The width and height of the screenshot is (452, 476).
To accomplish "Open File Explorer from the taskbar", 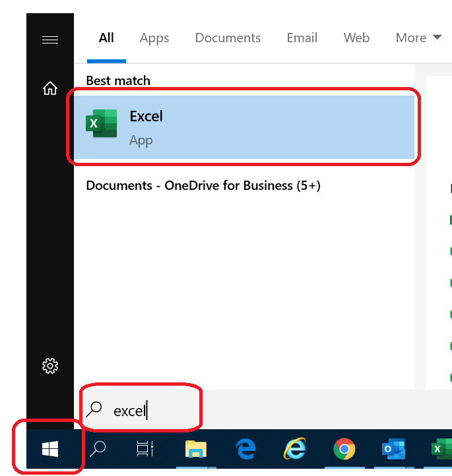I will (196, 449).
